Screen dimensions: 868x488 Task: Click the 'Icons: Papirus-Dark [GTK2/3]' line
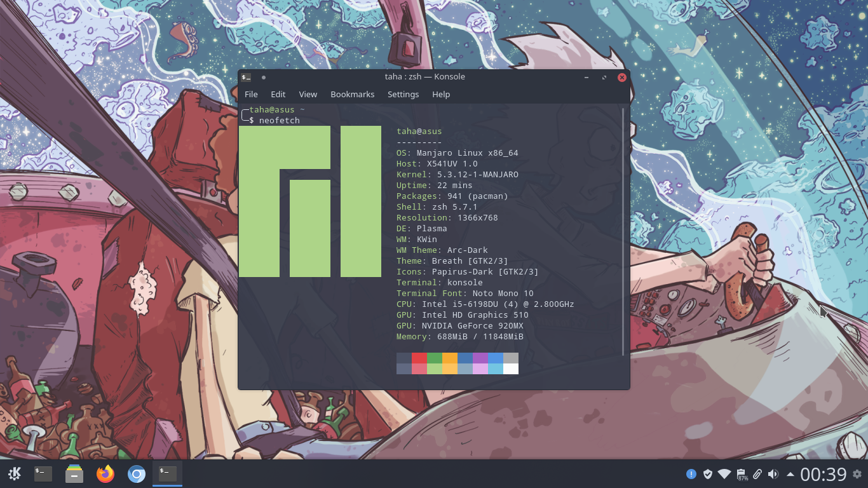pos(468,272)
